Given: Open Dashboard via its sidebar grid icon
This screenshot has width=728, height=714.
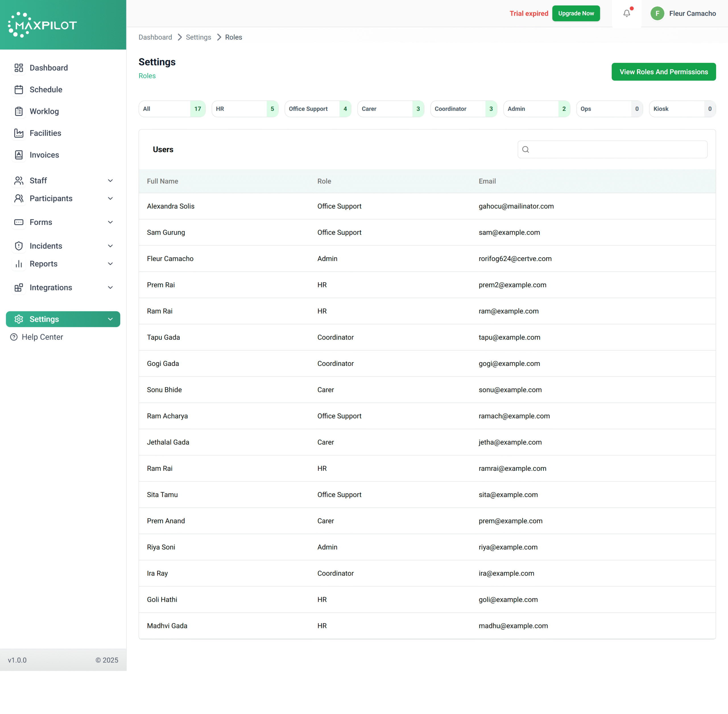Looking at the screenshot, I should click(19, 68).
